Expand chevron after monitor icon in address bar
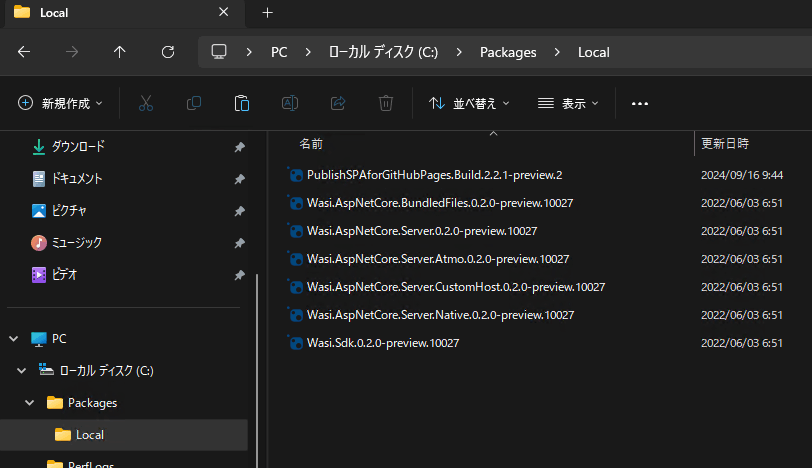The image size is (812, 468). point(249,52)
